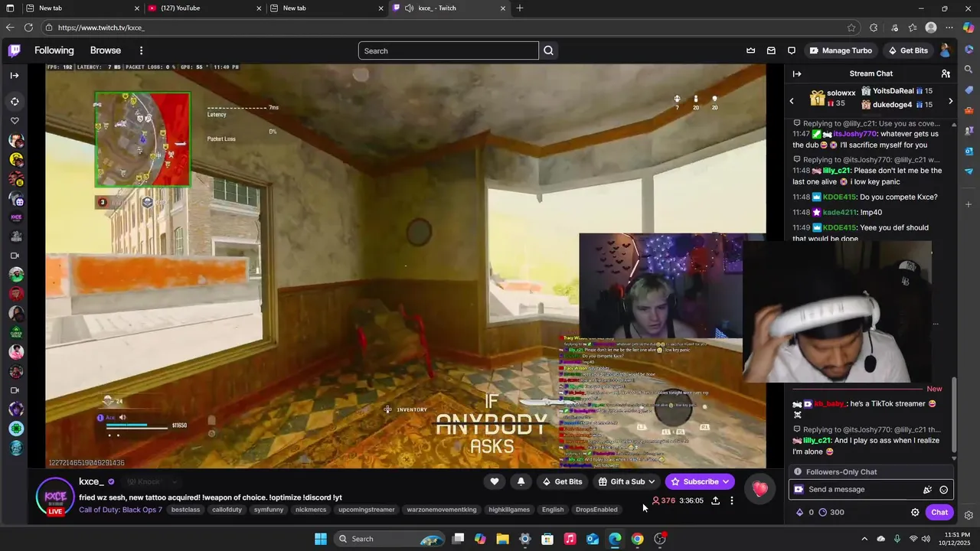
Task: Go to Browse page
Action: click(x=106, y=51)
